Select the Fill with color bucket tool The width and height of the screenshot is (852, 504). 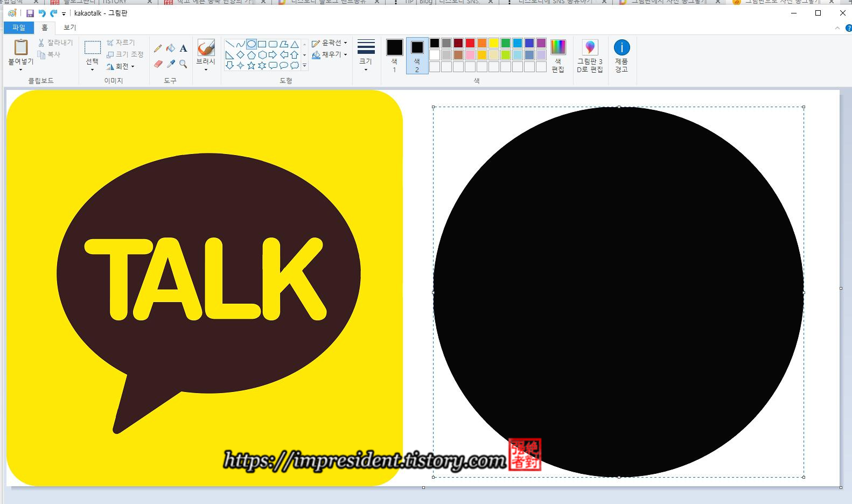click(x=171, y=48)
